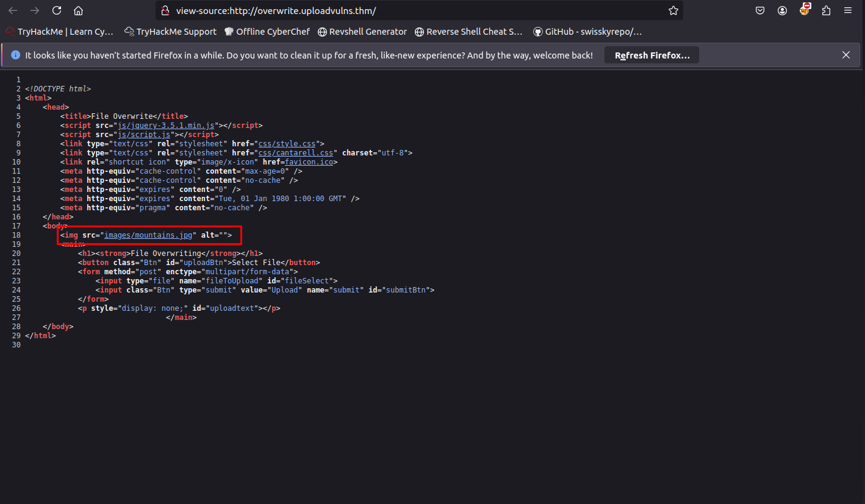Open the GitHub - swisskyrepo bookmark
The height and width of the screenshot is (504, 865).
(x=587, y=32)
